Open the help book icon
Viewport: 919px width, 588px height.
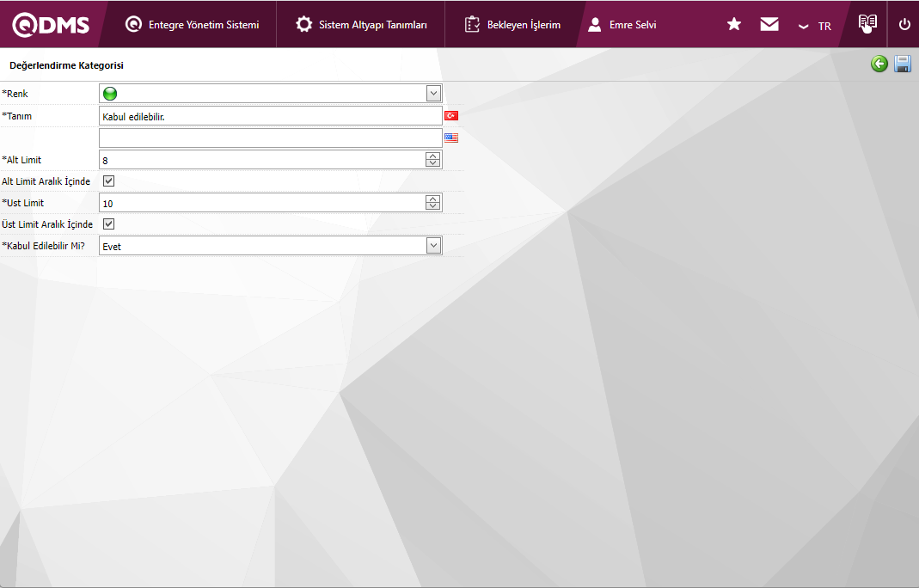tap(867, 24)
